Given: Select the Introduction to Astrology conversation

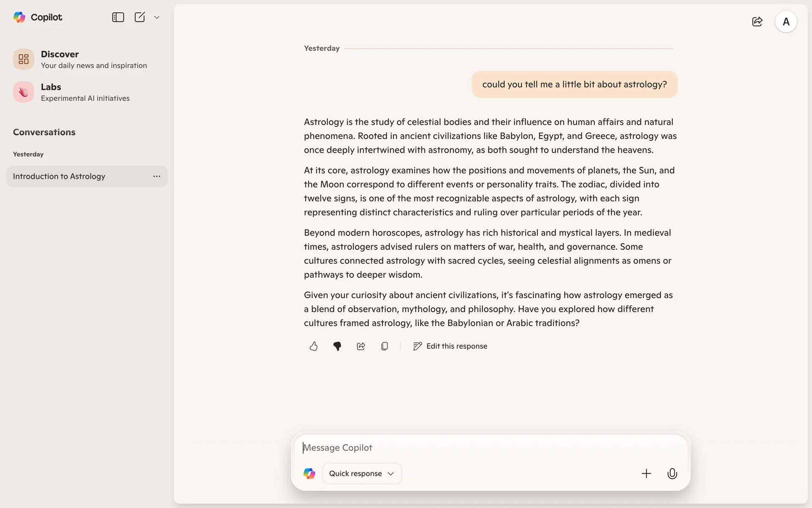Looking at the screenshot, I should pos(59,177).
